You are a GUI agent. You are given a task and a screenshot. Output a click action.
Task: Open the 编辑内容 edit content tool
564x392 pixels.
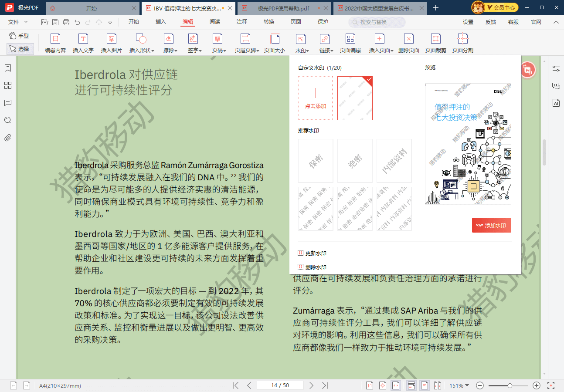pyautogui.click(x=55, y=44)
